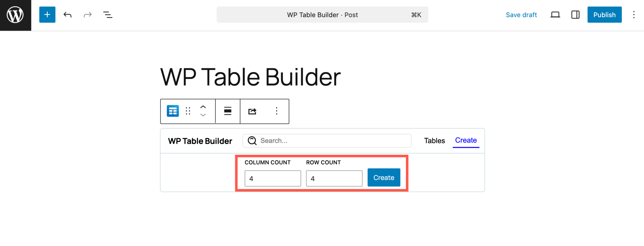Switch to the Create tab
The image size is (644, 246).
(x=466, y=140)
